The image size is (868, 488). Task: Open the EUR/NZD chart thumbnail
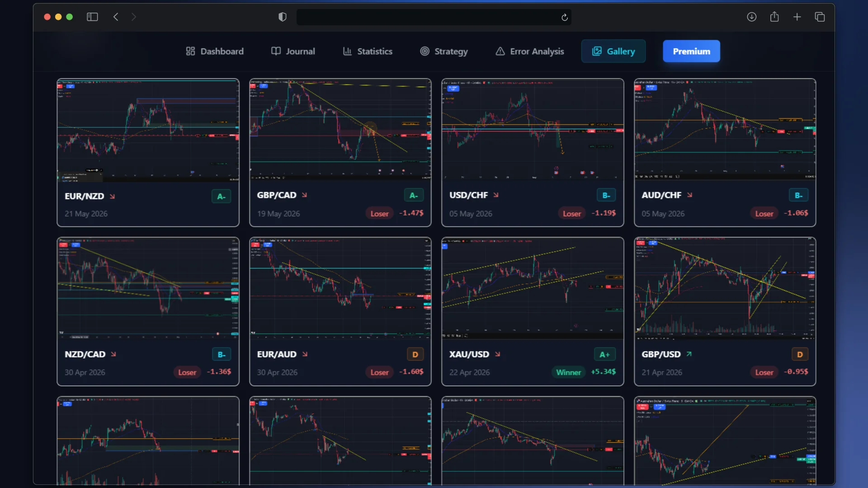pyautogui.click(x=148, y=131)
